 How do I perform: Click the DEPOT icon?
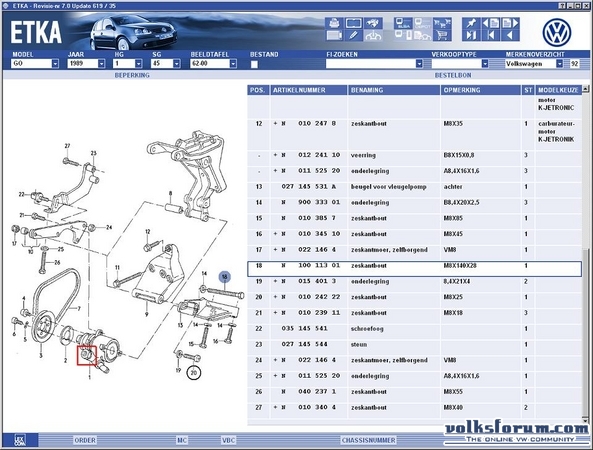[x=422, y=23]
